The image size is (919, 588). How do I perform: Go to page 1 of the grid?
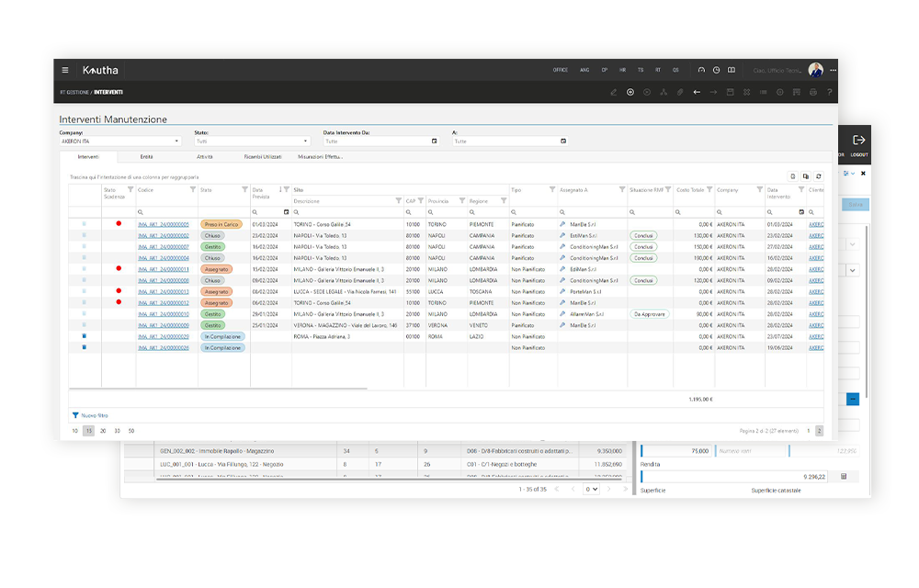click(809, 430)
